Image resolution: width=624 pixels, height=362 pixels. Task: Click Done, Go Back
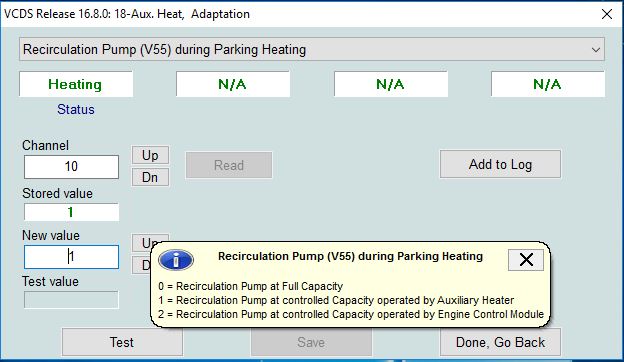[500, 342]
